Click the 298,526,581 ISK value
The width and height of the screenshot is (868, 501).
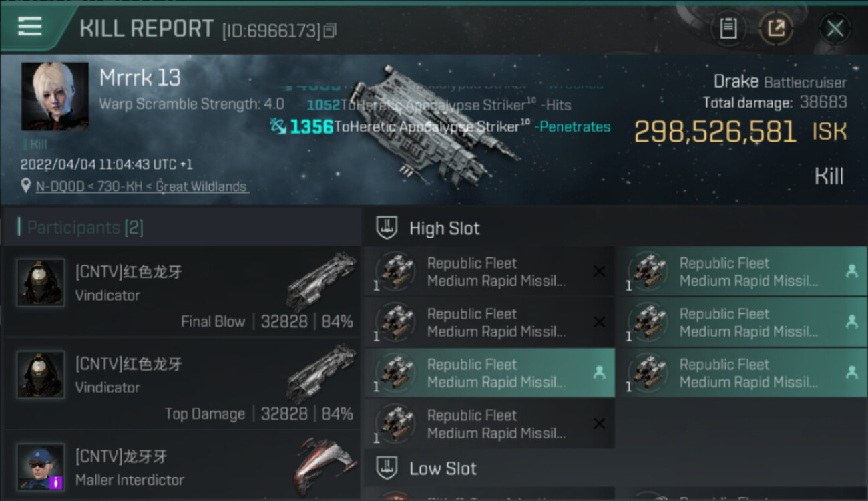click(x=714, y=132)
